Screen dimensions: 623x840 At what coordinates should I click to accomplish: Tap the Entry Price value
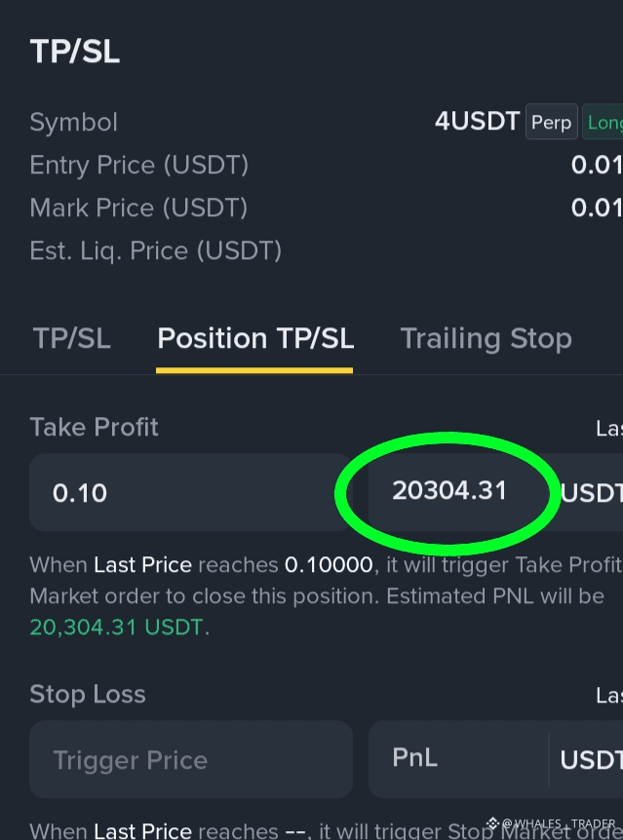597,165
